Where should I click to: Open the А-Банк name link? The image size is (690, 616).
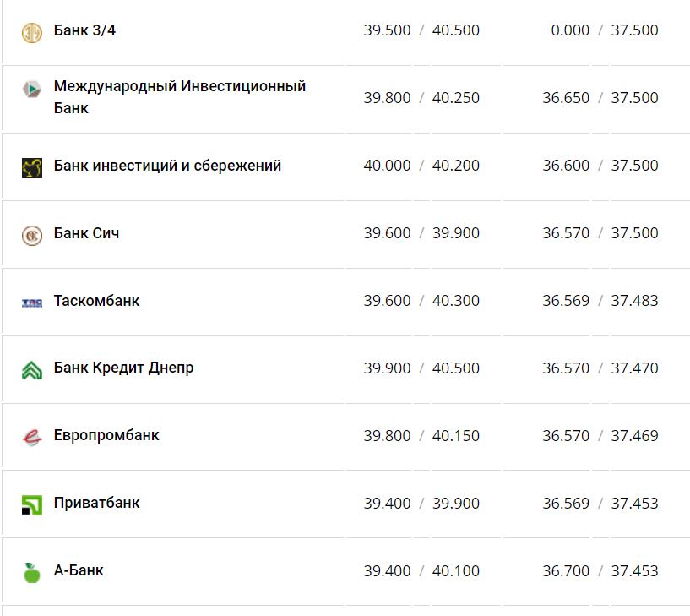79,571
